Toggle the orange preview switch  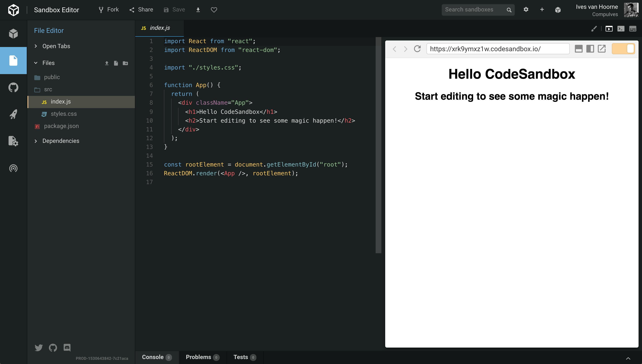click(x=623, y=49)
